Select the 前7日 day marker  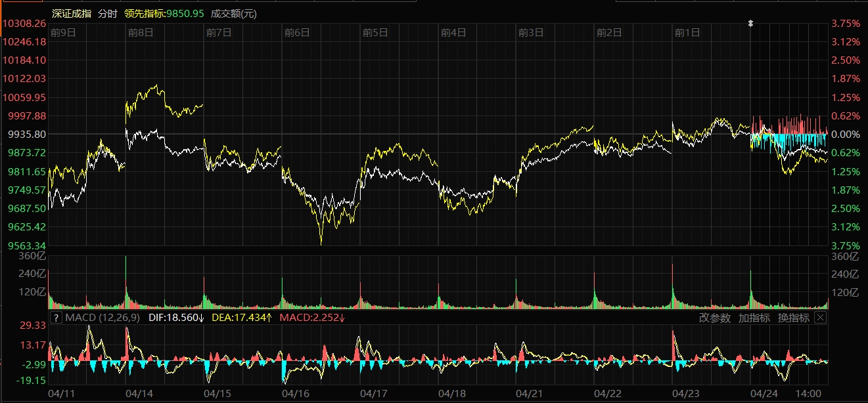pyautogui.click(x=219, y=32)
